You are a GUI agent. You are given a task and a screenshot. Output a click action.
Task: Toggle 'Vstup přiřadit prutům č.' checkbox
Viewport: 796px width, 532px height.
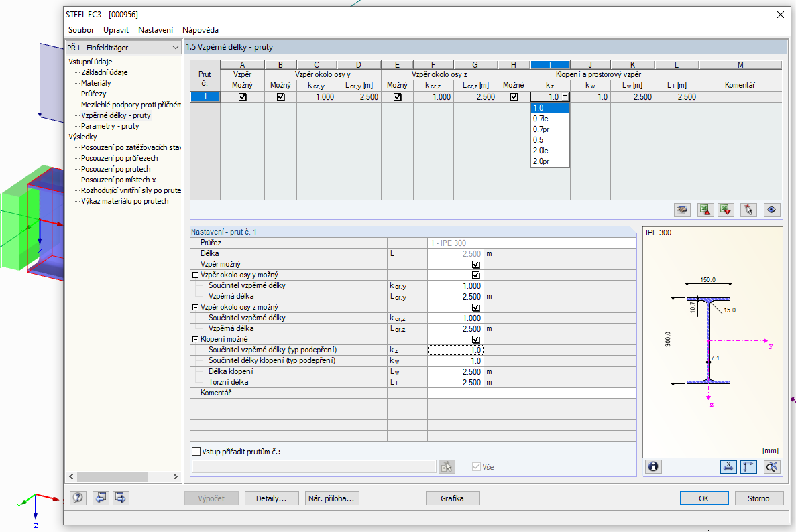tap(196, 452)
